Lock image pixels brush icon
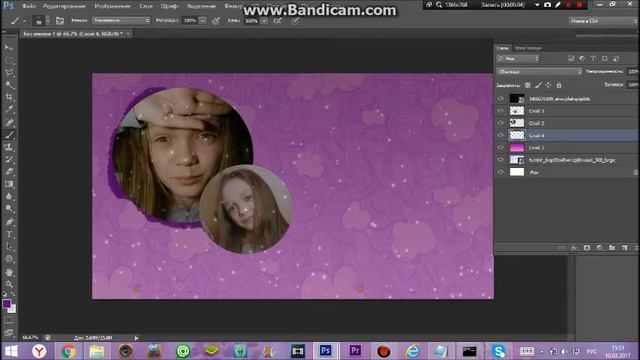Image resolution: width=640 pixels, height=360 pixels. click(538, 85)
